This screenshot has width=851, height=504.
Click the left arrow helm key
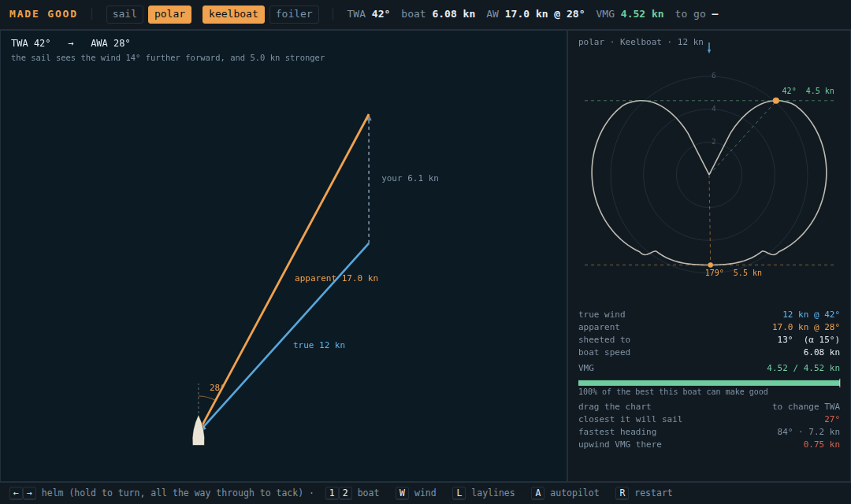(17, 493)
